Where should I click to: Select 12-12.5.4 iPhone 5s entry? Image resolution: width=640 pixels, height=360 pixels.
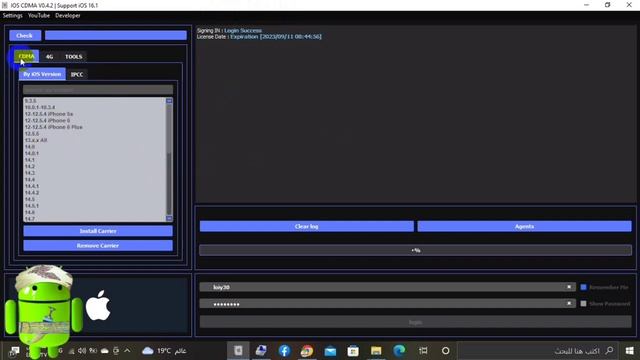click(x=49, y=114)
